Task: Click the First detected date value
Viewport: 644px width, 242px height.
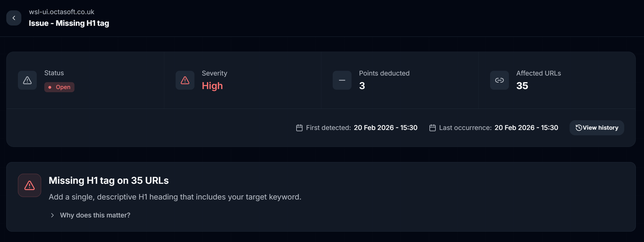Action: [x=385, y=128]
